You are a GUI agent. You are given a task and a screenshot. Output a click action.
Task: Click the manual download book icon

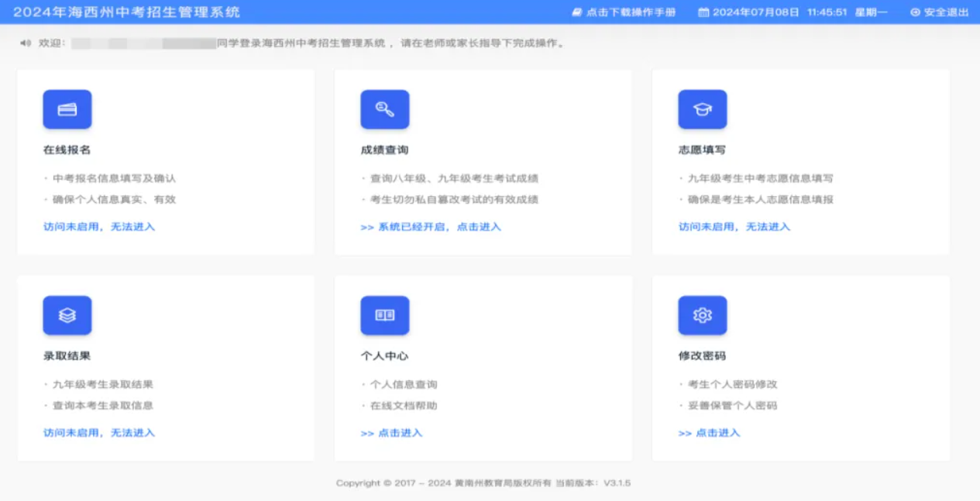click(x=576, y=12)
